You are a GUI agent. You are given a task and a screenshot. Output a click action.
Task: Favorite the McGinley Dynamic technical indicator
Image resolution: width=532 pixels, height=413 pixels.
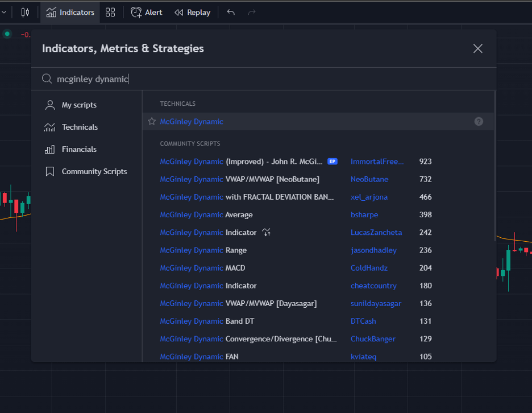click(x=152, y=121)
